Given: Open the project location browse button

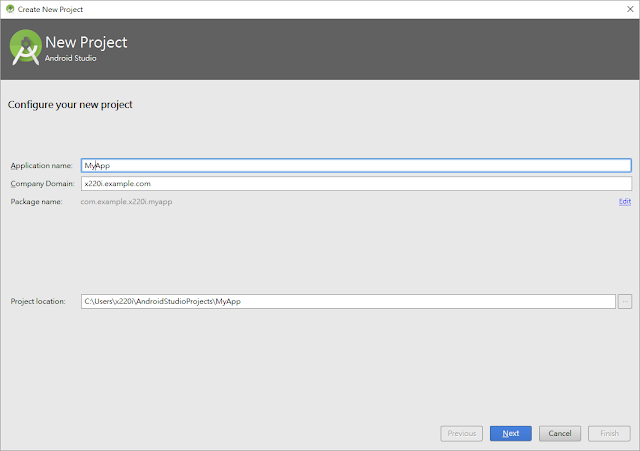Looking at the screenshot, I should click(x=624, y=302).
